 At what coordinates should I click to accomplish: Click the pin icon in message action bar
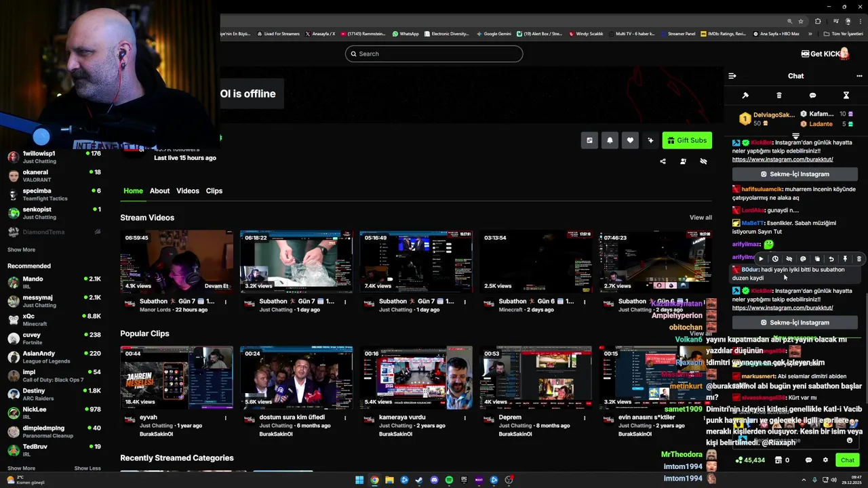(x=845, y=259)
